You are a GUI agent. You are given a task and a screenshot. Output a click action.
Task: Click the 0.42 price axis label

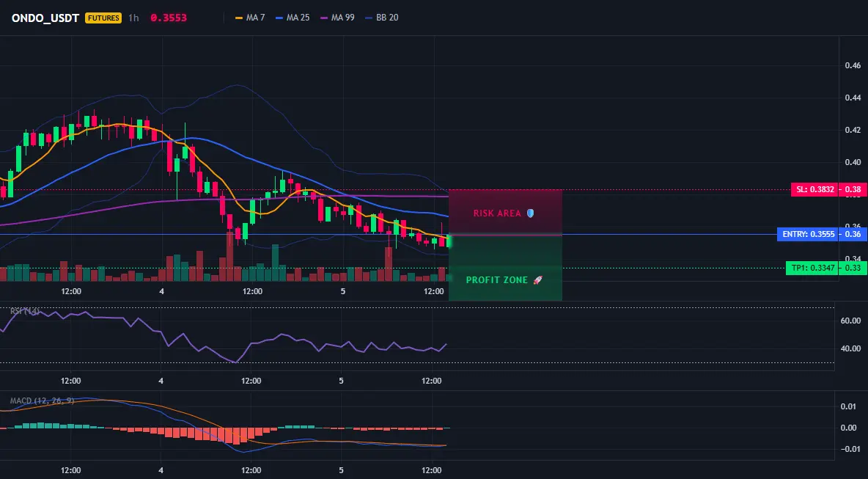[x=853, y=130]
